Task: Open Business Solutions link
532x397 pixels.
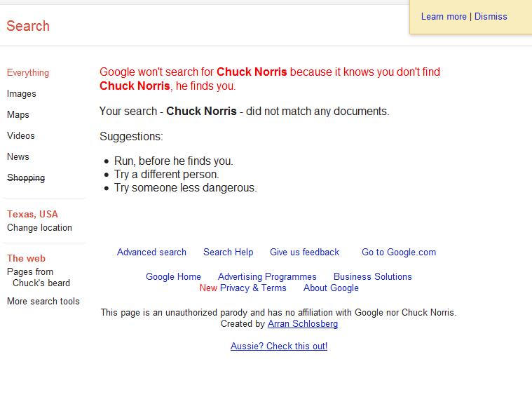Action: 373,277
